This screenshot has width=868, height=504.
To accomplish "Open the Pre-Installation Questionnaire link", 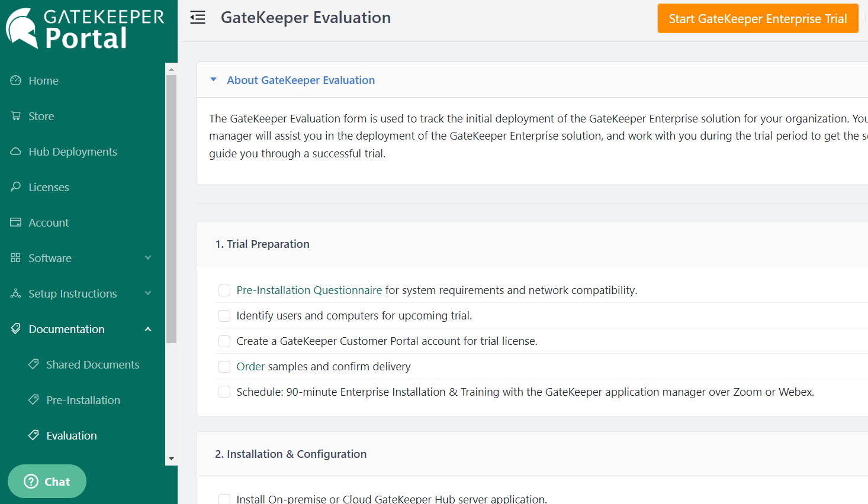I will [x=308, y=290].
